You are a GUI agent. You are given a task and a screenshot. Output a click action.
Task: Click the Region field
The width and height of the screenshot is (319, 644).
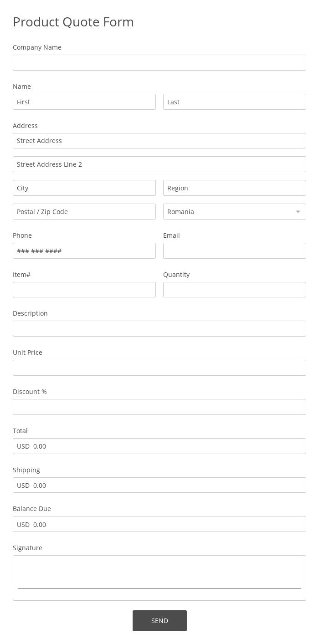point(235,188)
